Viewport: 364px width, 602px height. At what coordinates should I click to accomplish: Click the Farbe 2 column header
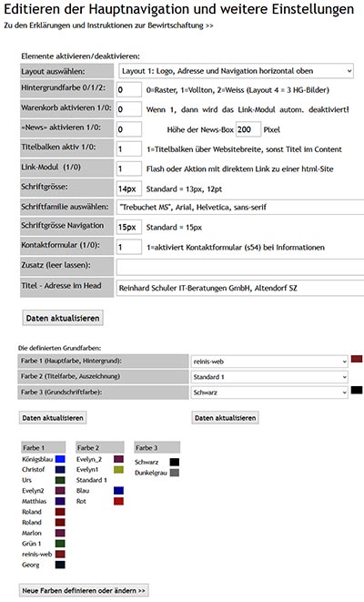100,447
